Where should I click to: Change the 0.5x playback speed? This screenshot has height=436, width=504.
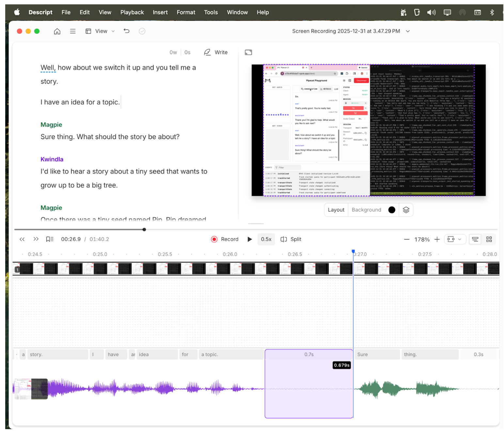point(266,239)
